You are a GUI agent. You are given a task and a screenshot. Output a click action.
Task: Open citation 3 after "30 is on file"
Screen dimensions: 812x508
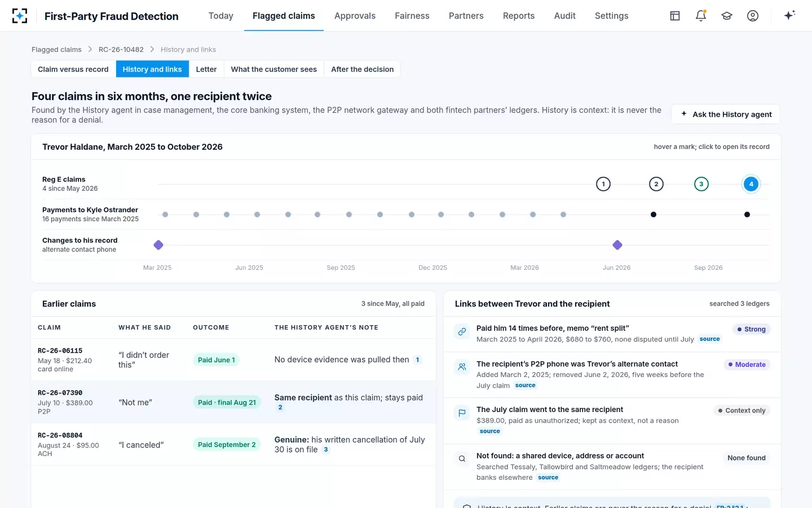click(326, 450)
